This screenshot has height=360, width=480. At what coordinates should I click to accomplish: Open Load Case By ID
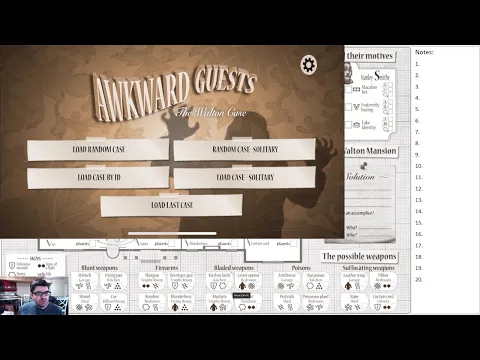pyautogui.click(x=98, y=178)
